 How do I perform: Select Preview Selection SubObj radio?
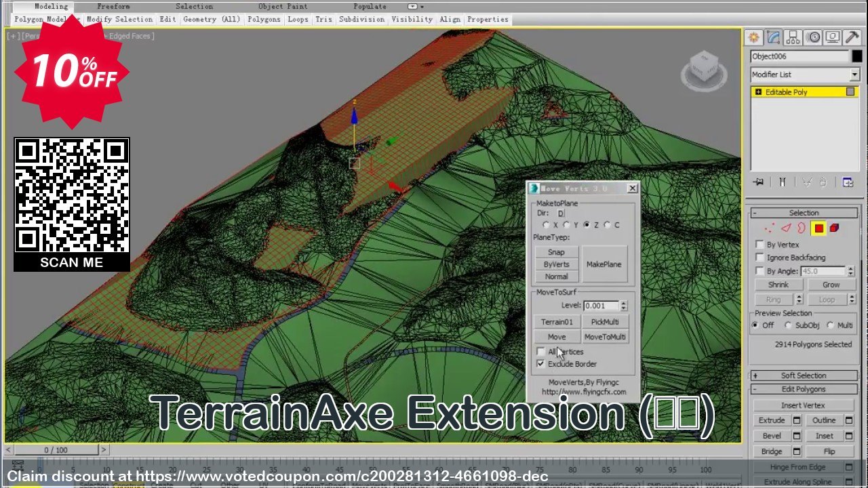point(788,325)
